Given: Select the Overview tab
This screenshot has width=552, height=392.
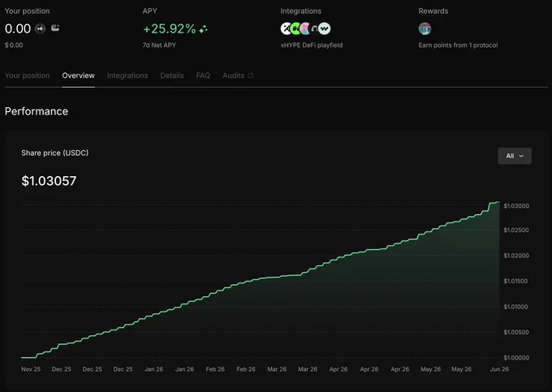Looking at the screenshot, I should coord(78,75).
